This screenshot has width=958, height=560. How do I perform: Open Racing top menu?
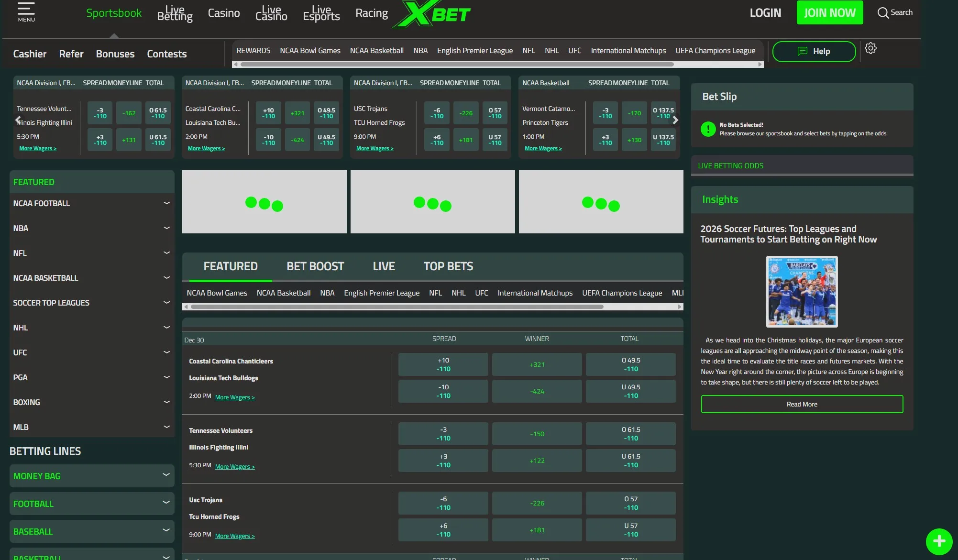372,13
